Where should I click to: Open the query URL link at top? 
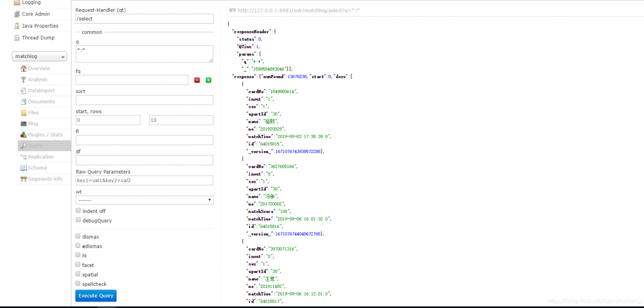point(298,10)
